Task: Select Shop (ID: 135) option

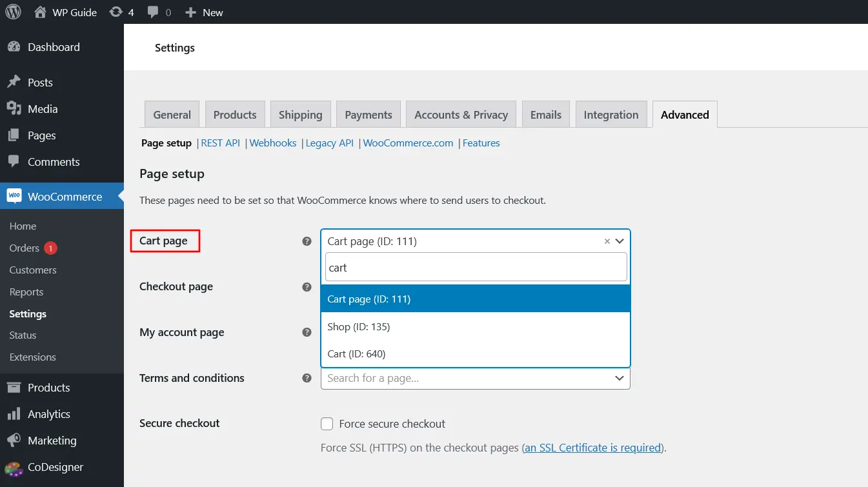Action: (476, 326)
